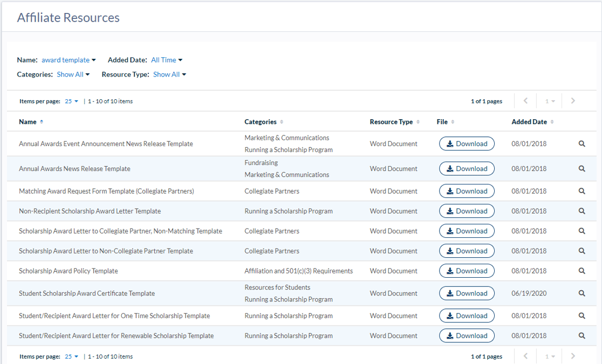Download Annual Awards Event Announcement News Release
This screenshot has width=602, height=364.
tap(467, 143)
